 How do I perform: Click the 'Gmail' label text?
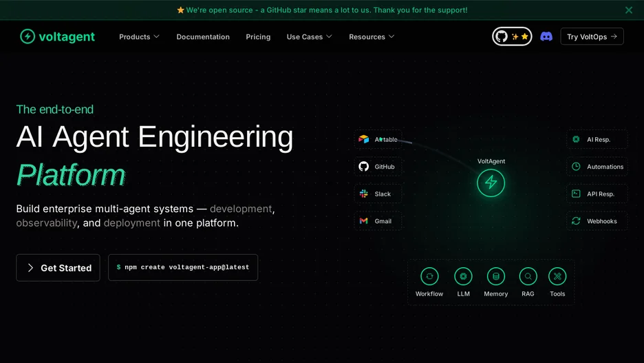coord(383,220)
